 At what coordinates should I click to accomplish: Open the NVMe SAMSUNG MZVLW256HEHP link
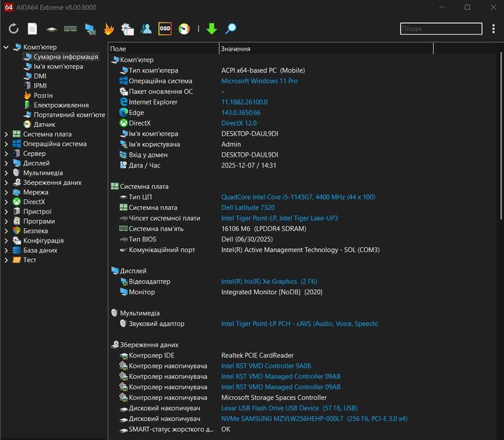point(314,419)
